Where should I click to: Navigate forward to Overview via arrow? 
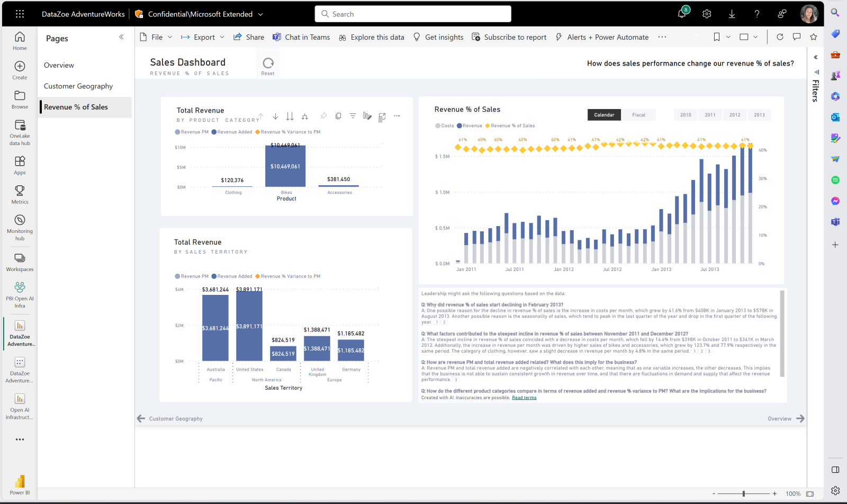[800, 419]
